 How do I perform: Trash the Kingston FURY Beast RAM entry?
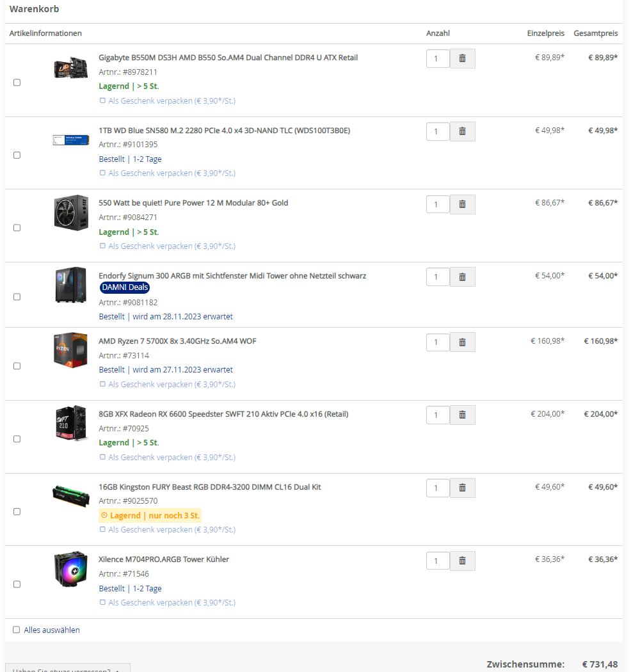(x=462, y=488)
